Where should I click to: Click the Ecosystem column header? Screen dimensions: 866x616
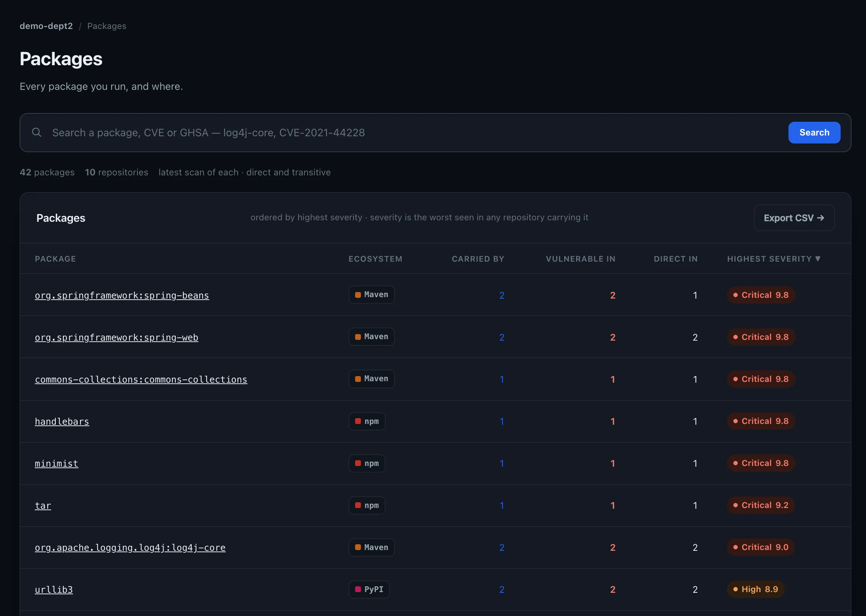(375, 259)
